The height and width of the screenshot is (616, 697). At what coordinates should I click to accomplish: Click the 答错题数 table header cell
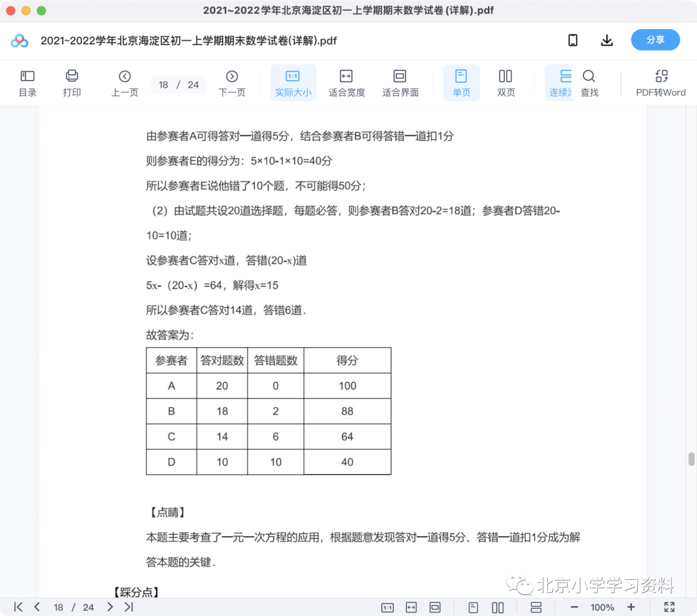(x=276, y=360)
